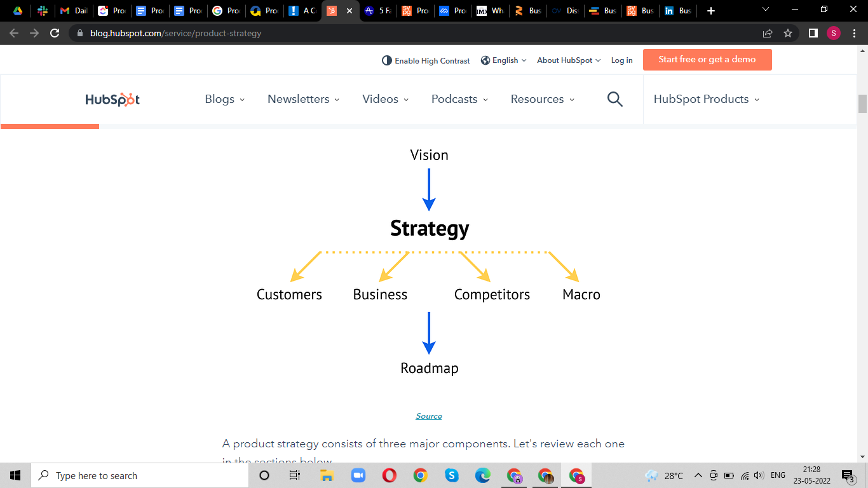The image size is (868, 488).
Task: Click the HubSpot logo
Action: click(x=112, y=99)
